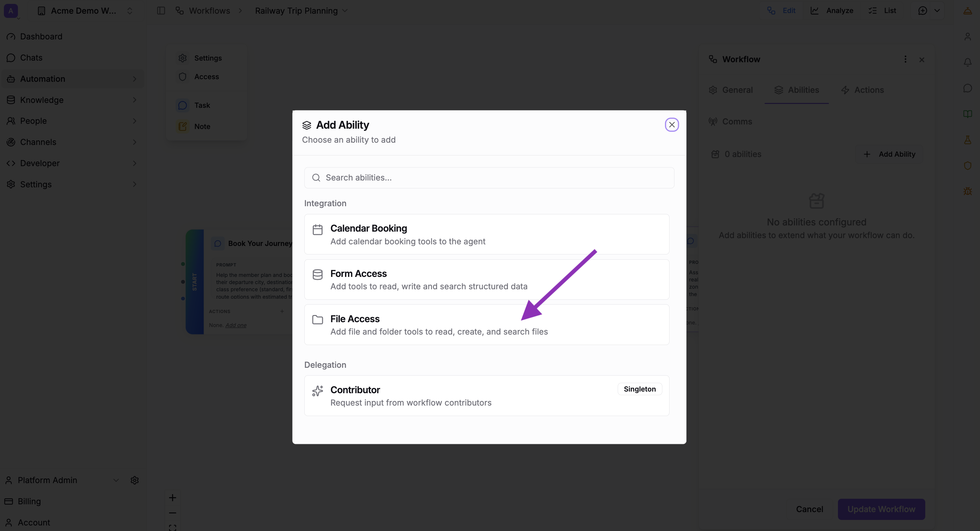Click the Search abilities input field
This screenshot has height=531, width=980.
pos(489,177)
